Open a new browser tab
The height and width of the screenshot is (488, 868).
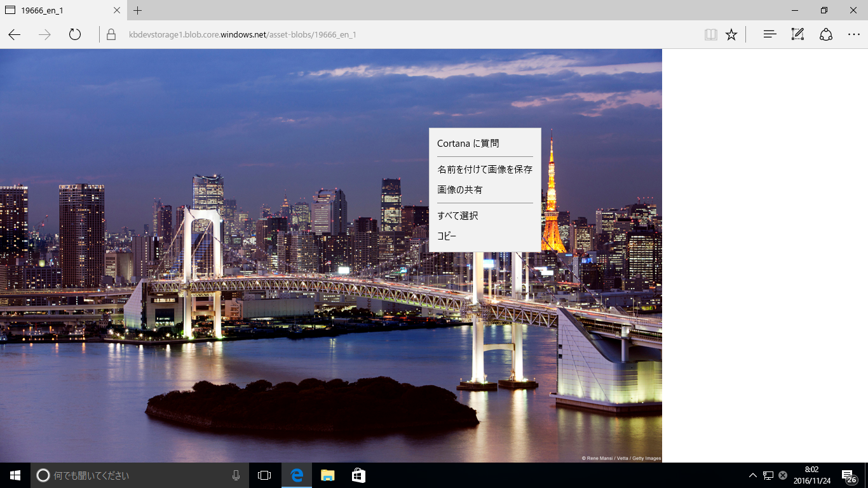point(137,10)
